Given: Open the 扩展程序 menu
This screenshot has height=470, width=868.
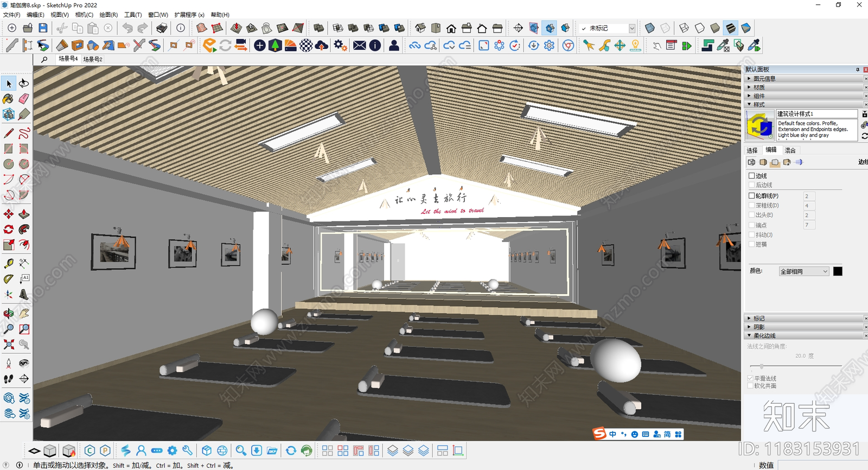Looking at the screenshot, I should coord(189,15).
